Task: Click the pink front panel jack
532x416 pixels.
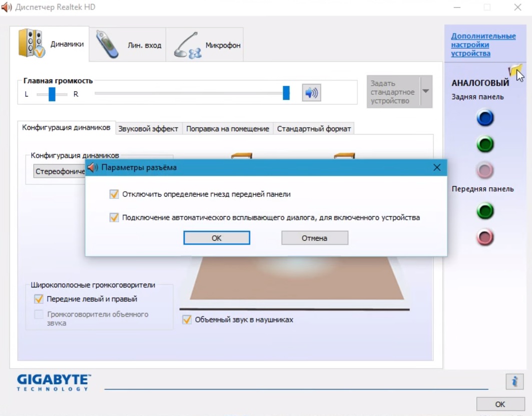Action: click(485, 238)
